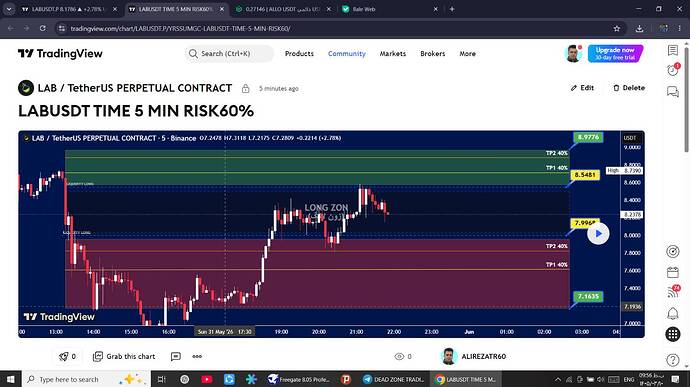Show hidden system tray icons
690x387 pixels.
pos(558,379)
